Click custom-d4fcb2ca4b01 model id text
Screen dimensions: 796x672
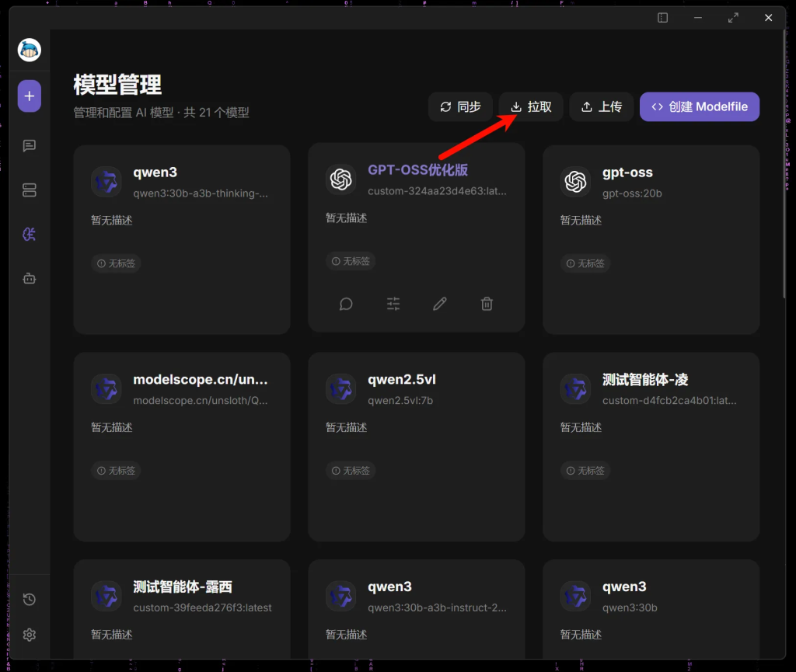coord(669,401)
